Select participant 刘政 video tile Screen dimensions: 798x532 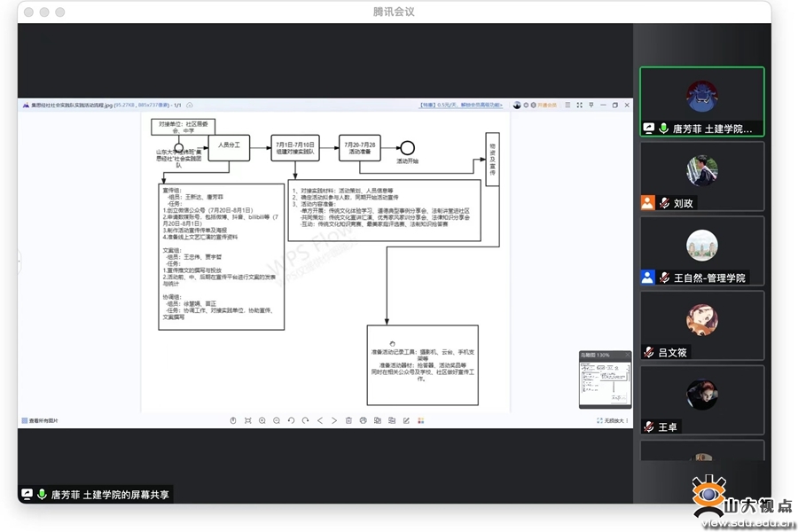coord(701,176)
